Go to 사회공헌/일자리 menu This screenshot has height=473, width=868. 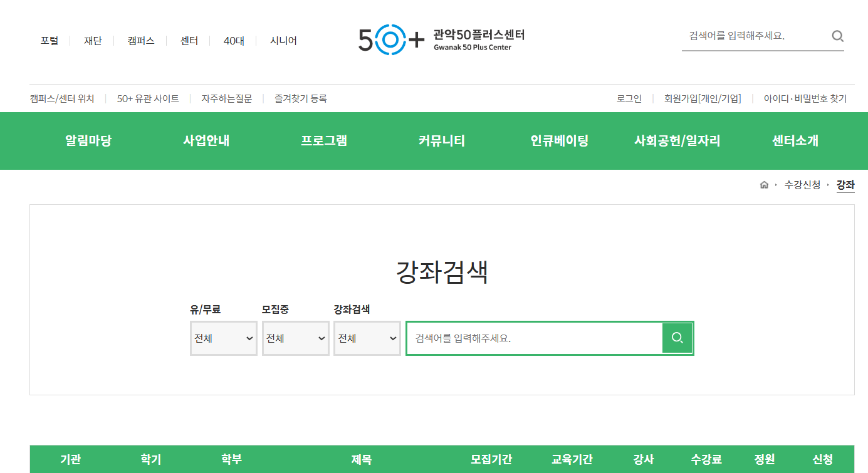pyautogui.click(x=677, y=141)
